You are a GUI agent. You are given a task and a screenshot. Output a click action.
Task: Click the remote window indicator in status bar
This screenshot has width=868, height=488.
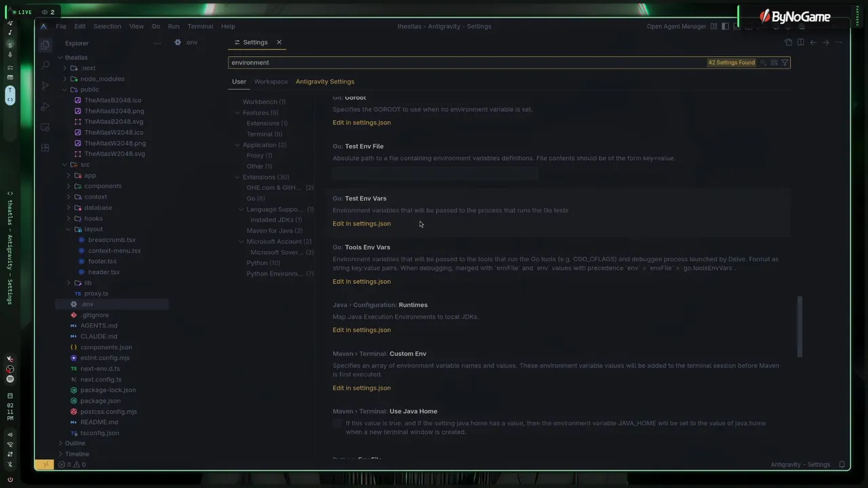coord(45,465)
